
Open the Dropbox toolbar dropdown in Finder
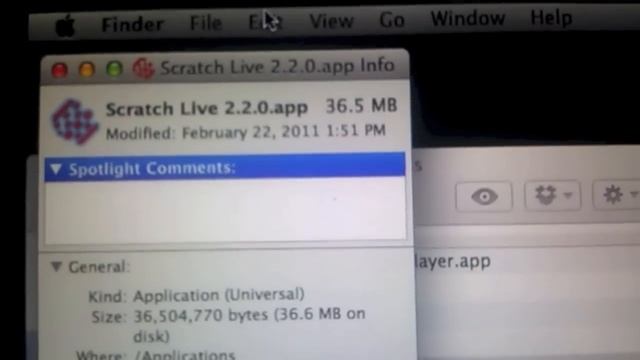tap(552, 195)
